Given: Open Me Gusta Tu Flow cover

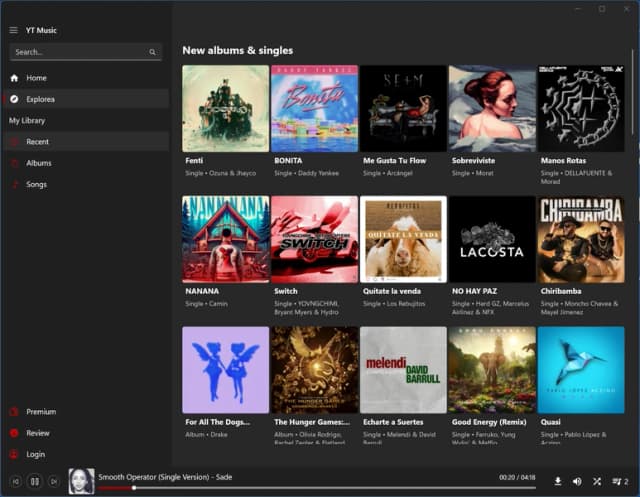Looking at the screenshot, I should pyautogui.click(x=403, y=109).
